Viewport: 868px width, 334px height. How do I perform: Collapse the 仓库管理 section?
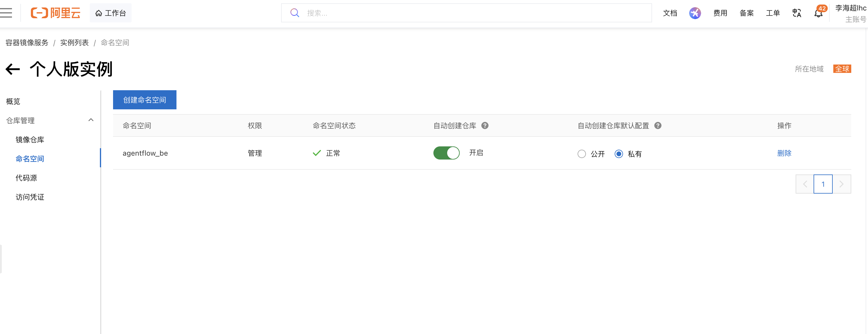pyautogui.click(x=90, y=120)
